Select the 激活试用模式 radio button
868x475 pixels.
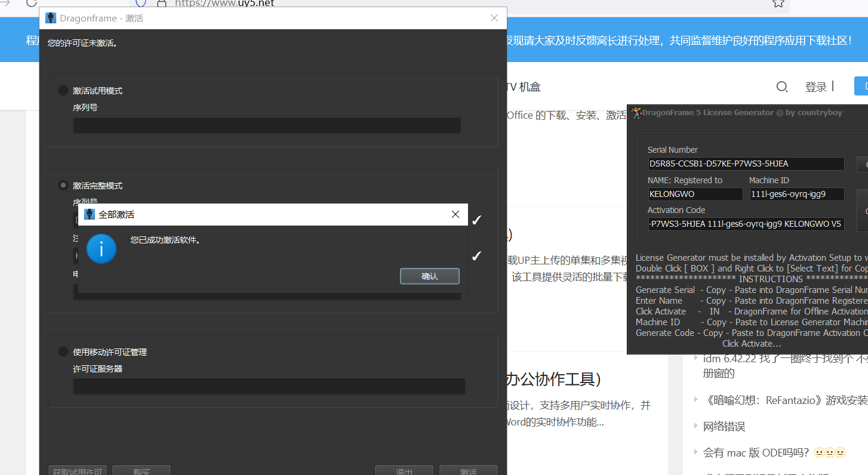click(63, 91)
